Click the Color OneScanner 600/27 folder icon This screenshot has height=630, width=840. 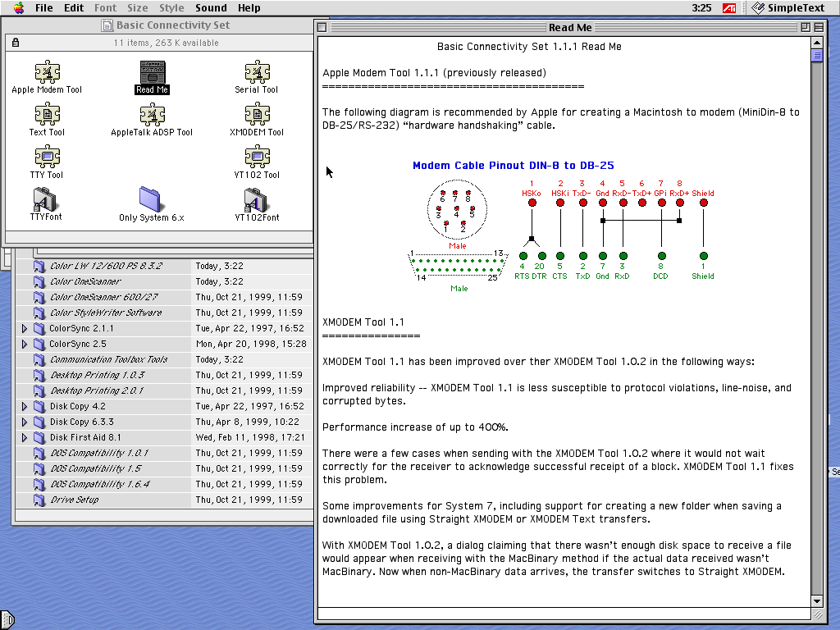[x=39, y=297]
